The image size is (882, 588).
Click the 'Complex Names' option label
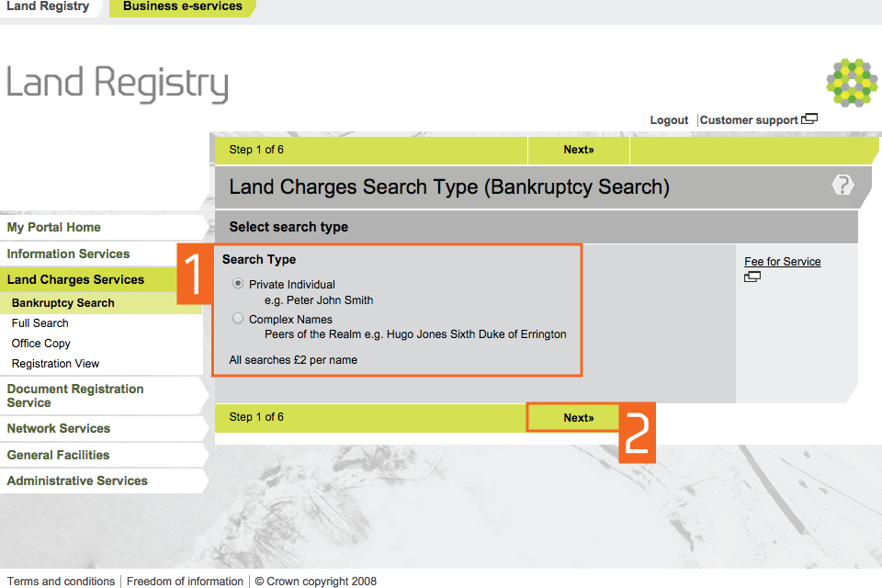coord(291,319)
